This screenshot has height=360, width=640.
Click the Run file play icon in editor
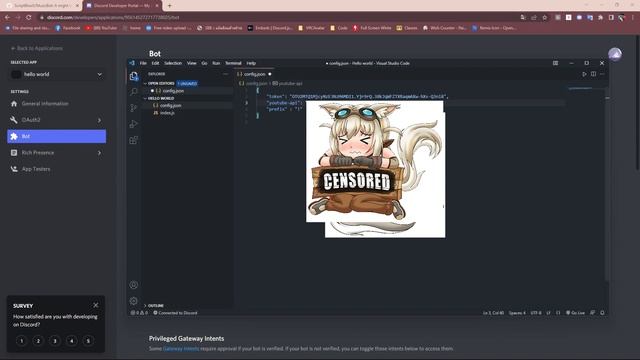click(x=584, y=74)
